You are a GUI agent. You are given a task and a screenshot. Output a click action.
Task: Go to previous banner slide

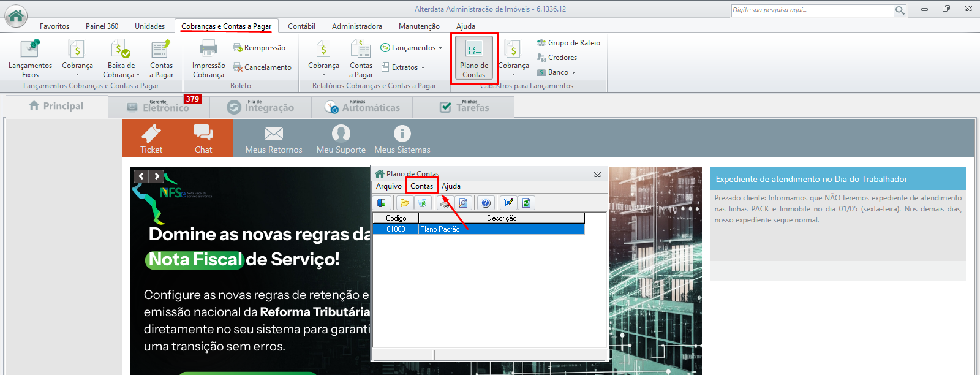[141, 176]
